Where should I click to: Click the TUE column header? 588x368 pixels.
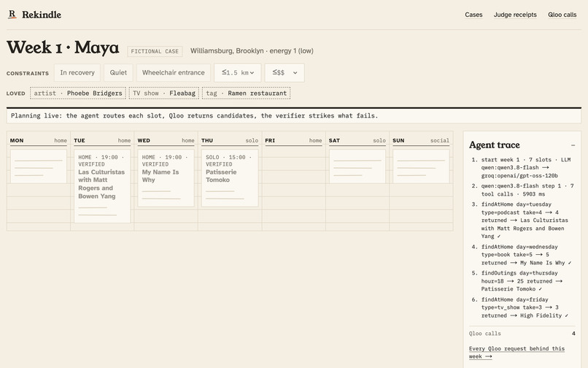(79, 140)
